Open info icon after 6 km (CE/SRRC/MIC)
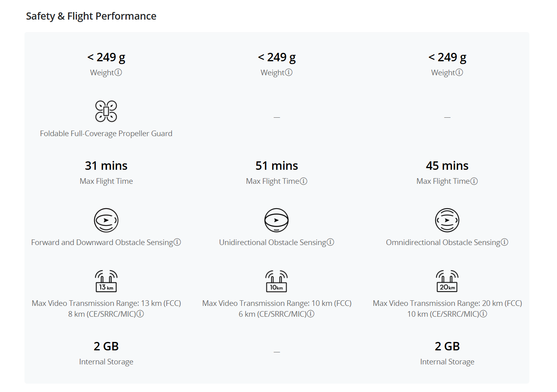Image resolution: width=557 pixels, height=392 pixels. click(311, 314)
